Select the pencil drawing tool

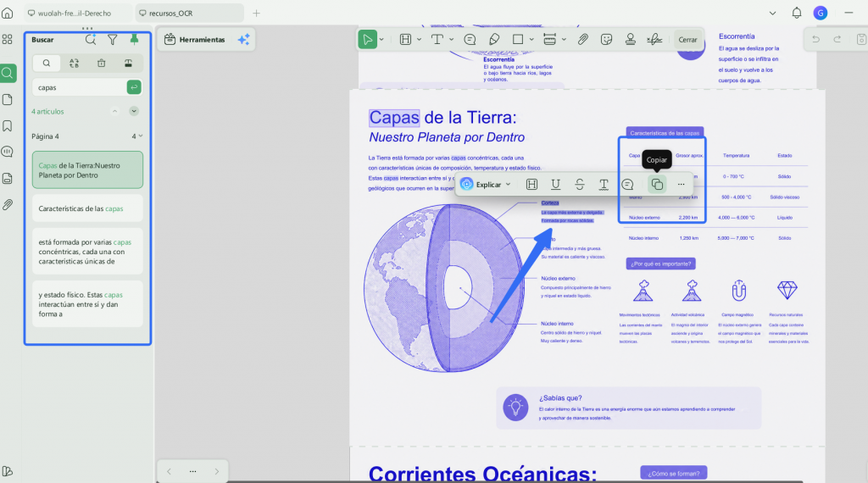pyautogui.click(x=494, y=39)
